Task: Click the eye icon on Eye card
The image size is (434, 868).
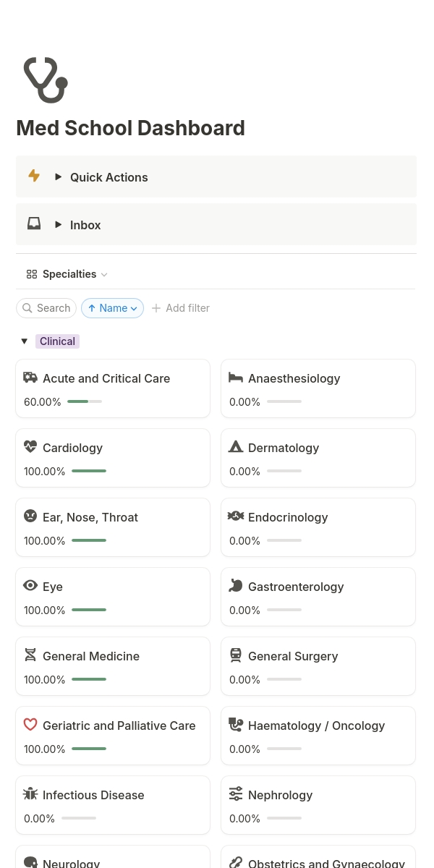Action: pyautogui.click(x=30, y=586)
